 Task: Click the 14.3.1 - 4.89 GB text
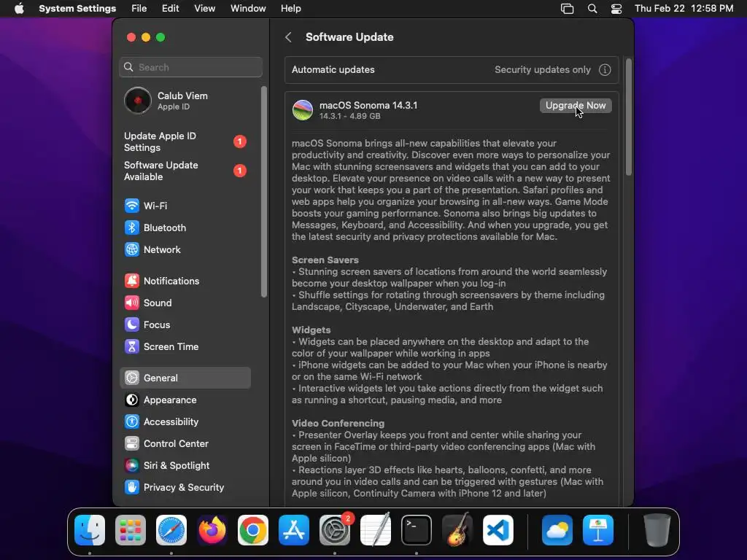(x=349, y=116)
